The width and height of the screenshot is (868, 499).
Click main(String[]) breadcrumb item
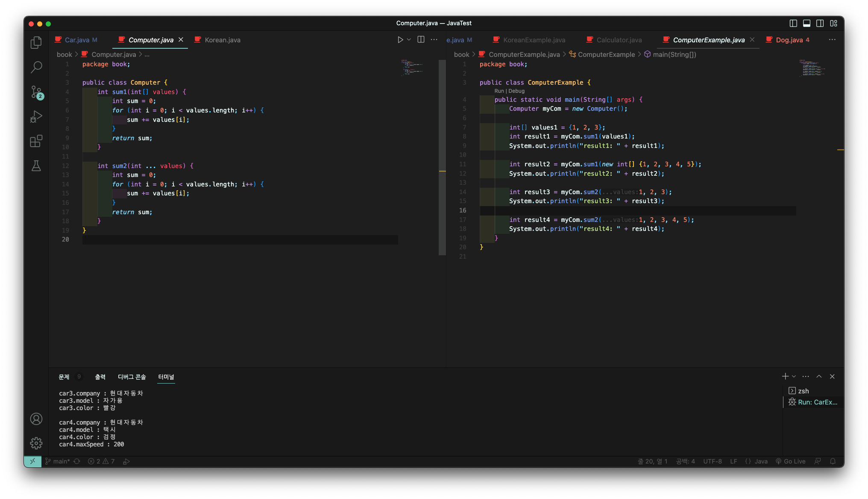click(674, 54)
